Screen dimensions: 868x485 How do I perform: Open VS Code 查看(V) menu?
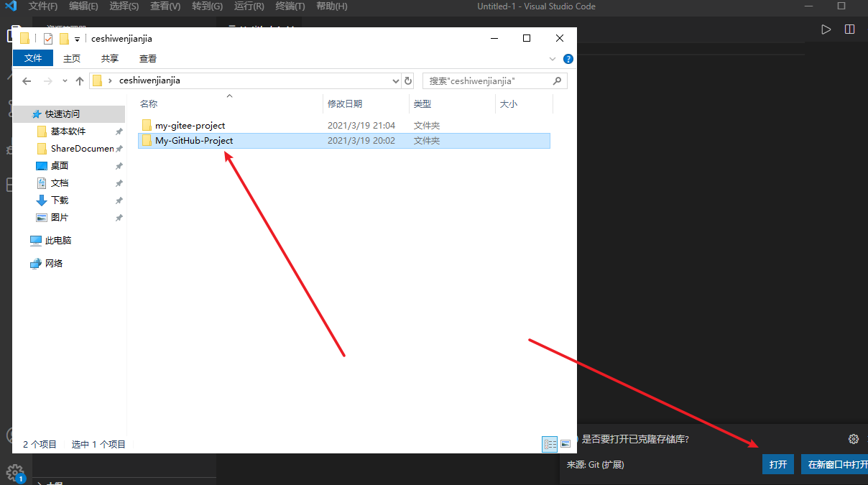point(166,6)
